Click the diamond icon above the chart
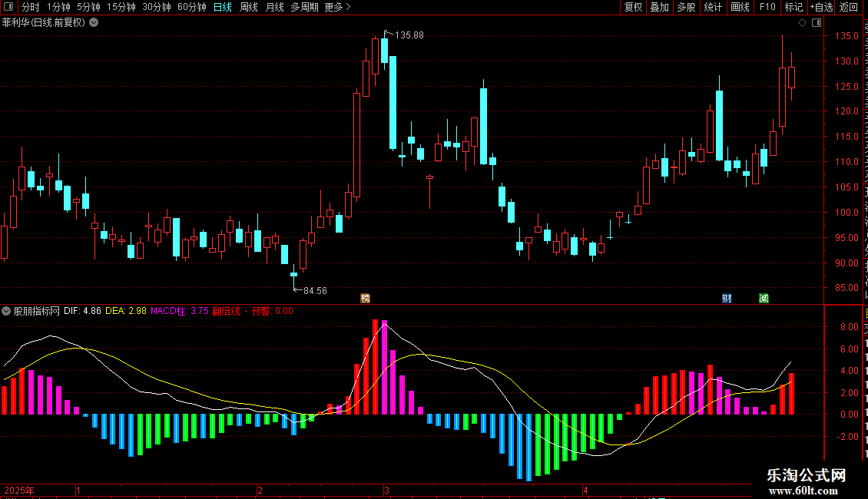The width and height of the screenshot is (868, 499). [802, 23]
